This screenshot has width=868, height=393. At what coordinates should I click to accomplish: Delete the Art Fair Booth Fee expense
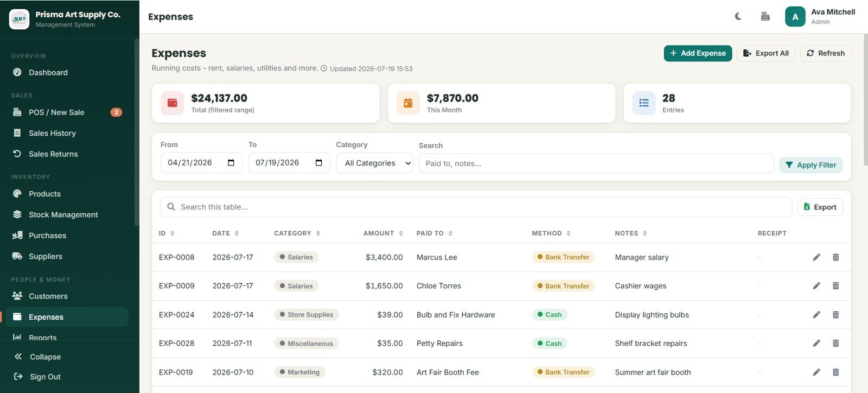(836, 372)
